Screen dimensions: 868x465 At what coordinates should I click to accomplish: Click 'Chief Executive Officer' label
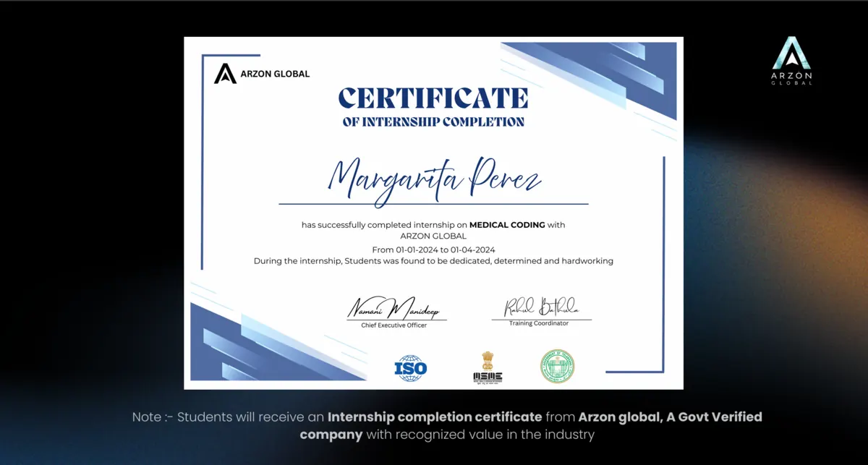click(x=394, y=325)
